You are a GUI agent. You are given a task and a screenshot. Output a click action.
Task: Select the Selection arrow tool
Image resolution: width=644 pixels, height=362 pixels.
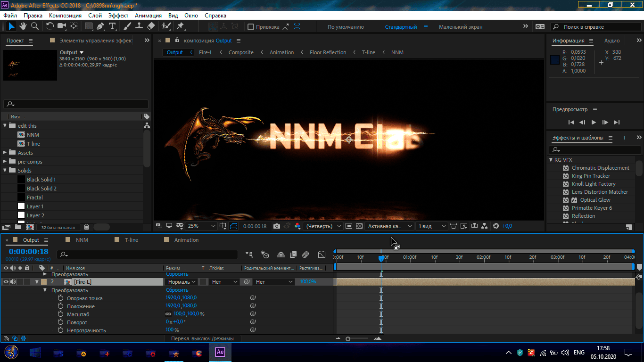click(x=11, y=26)
